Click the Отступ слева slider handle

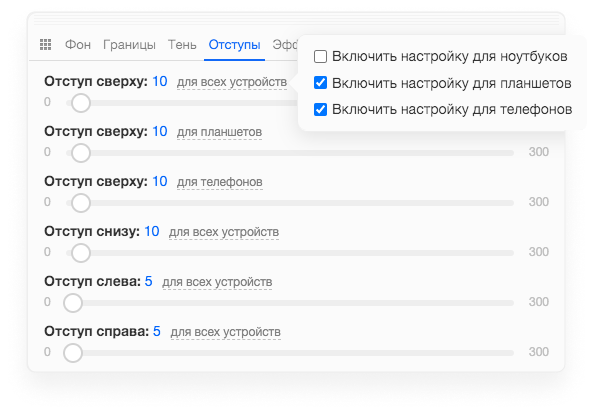[x=73, y=303]
